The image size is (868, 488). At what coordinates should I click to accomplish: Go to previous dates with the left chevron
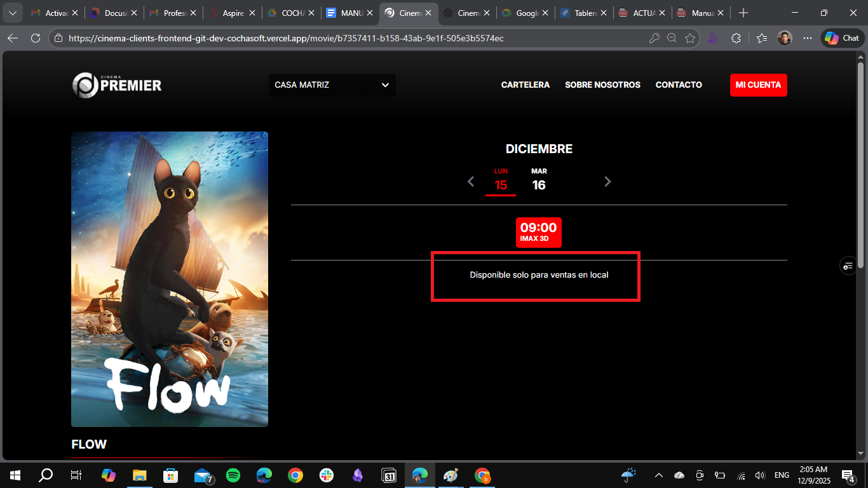(471, 182)
